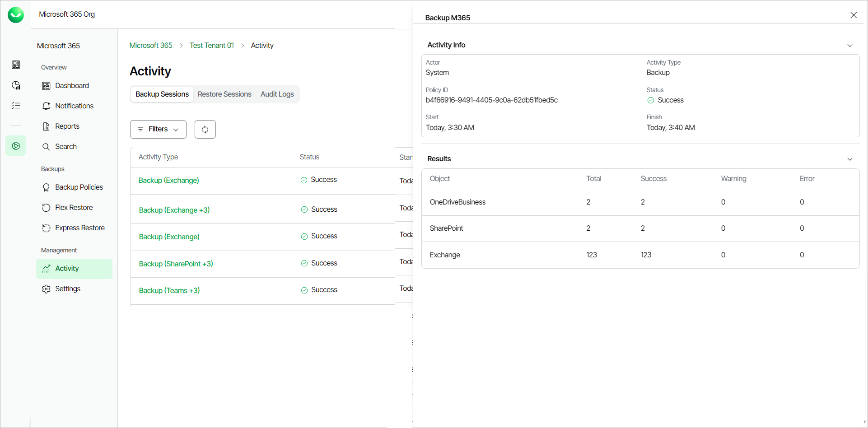
Task: Click the filter lines icon in Filters button
Action: pos(140,129)
